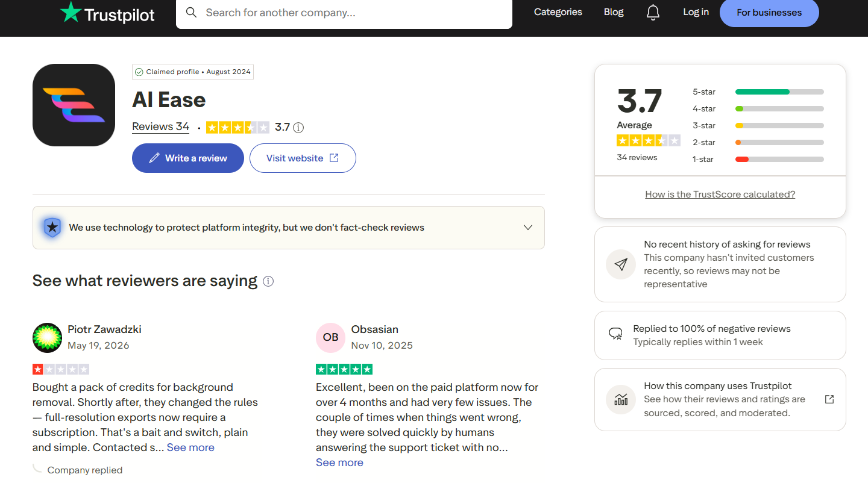Click the 34 reviews text under Average

click(x=637, y=157)
